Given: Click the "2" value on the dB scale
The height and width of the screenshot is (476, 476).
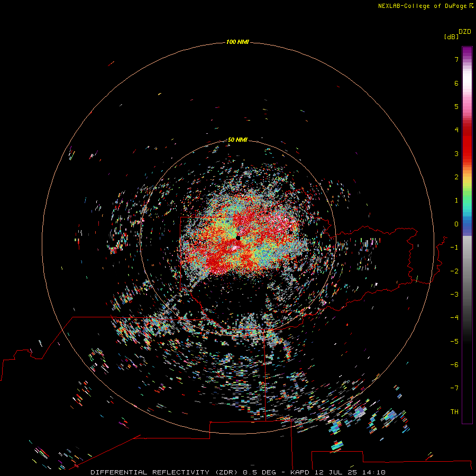Looking at the screenshot, I should coord(456,177).
